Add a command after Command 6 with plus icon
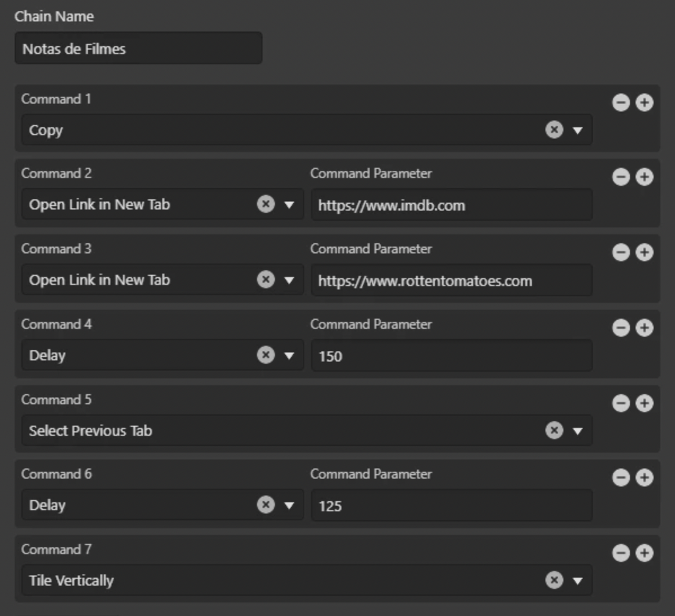The width and height of the screenshot is (675, 616). click(644, 477)
